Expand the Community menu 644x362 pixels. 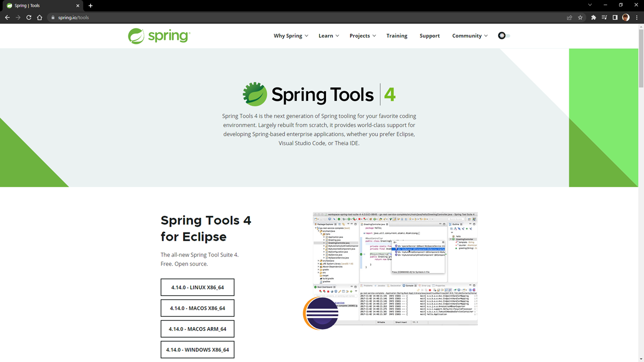click(470, 36)
